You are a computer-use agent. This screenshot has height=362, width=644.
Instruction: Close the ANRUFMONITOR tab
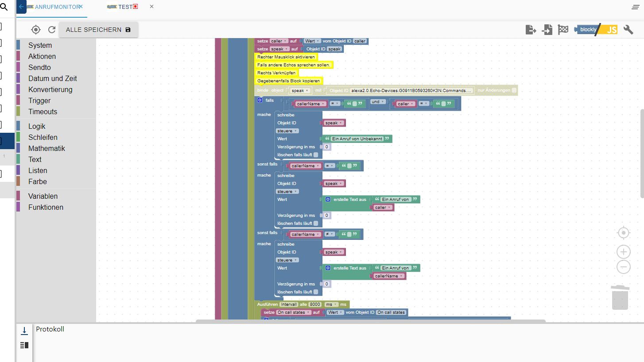click(81, 7)
